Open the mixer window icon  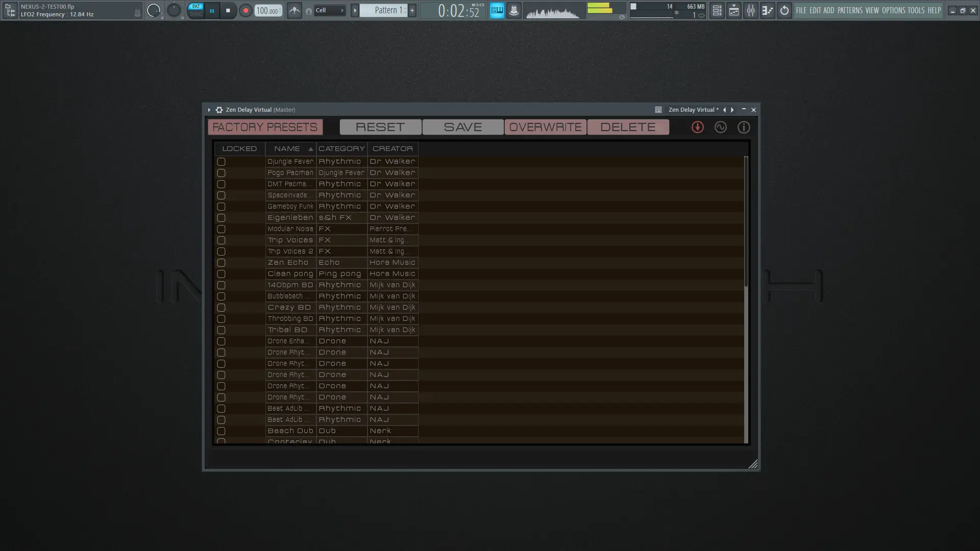750,11
